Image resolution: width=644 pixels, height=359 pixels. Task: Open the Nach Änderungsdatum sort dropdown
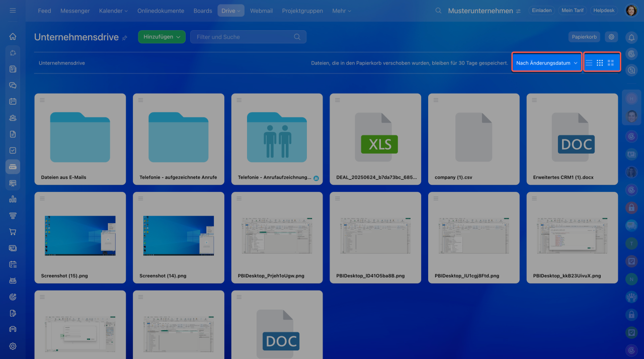pos(547,63)
